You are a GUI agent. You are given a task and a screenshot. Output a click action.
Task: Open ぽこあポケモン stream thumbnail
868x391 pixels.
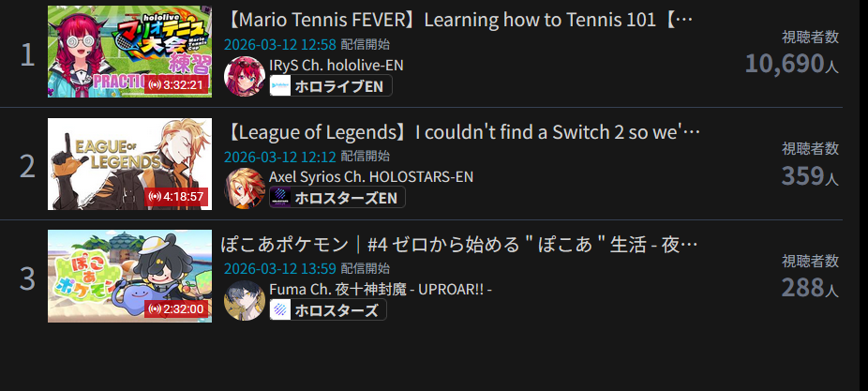click(x=129, y=276)
